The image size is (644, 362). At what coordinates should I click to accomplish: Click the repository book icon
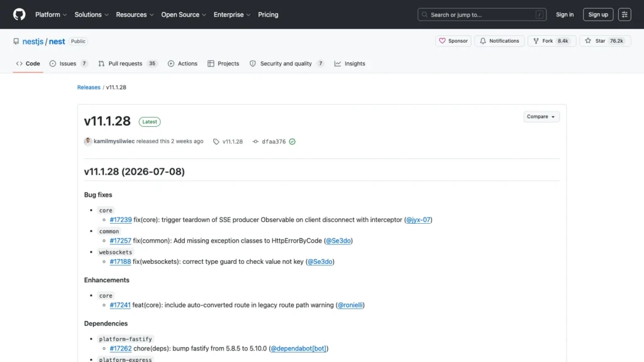(16, 41)
